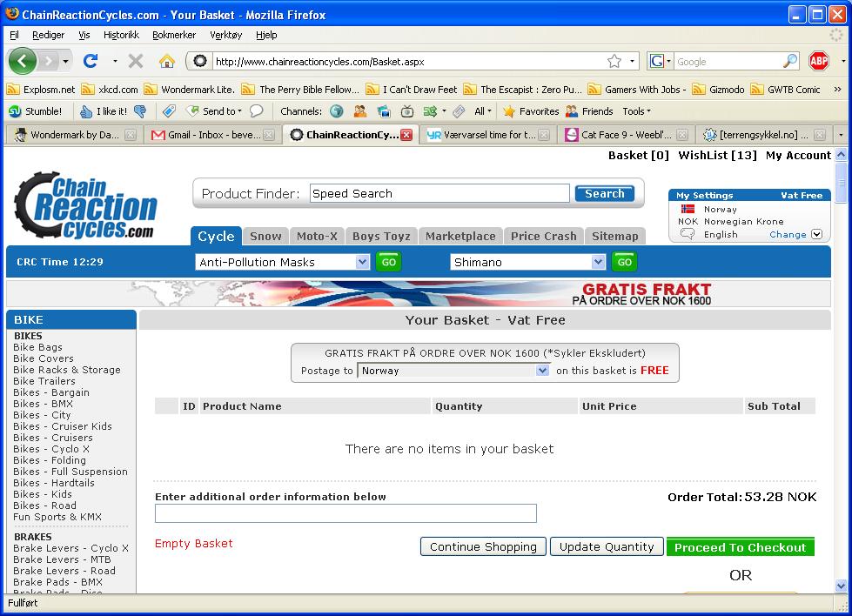This screenshot has height=616, width=852.
Task: Open the Adblock Plus ABP icon
Action: 818,61
